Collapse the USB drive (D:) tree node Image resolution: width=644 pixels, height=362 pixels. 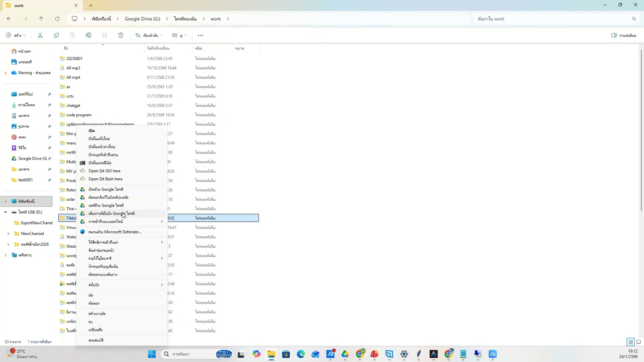click(6, 212)
